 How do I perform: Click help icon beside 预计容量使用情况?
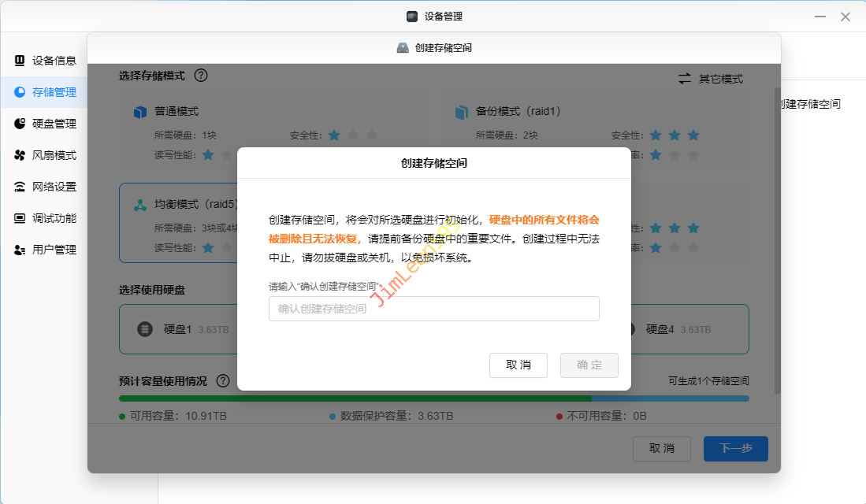223,381
